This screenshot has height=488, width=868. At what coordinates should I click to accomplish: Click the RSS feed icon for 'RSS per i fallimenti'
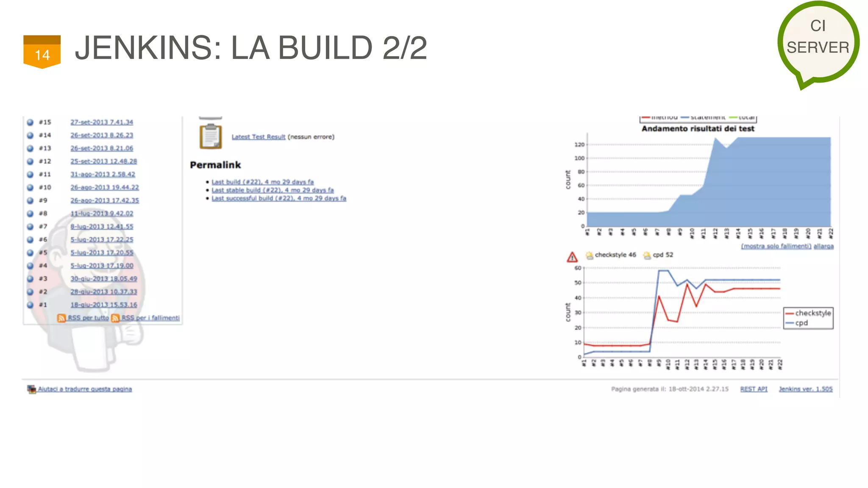(115, 318)
